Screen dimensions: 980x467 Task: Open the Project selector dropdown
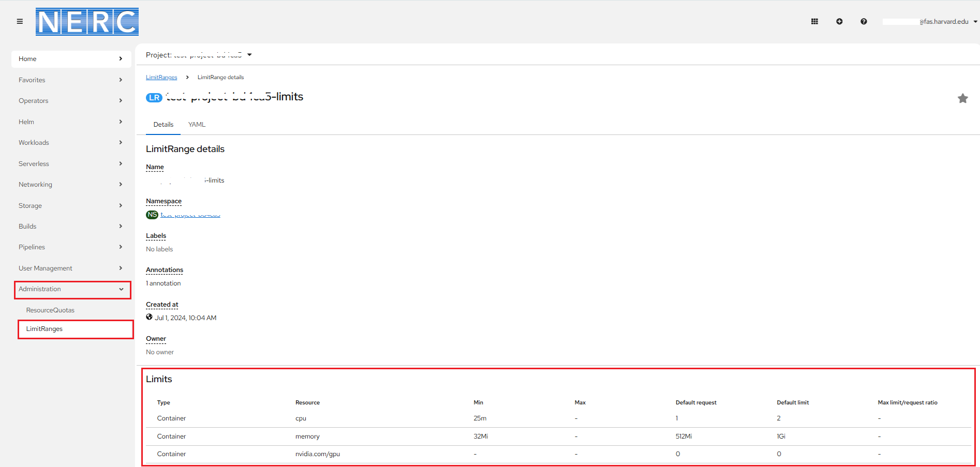click(x=199, y=55)
